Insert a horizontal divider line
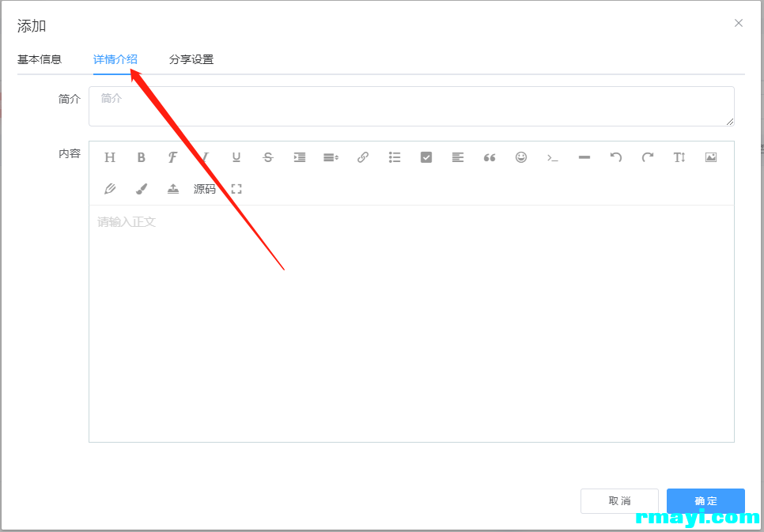The width and height of the screenshot is (764, 532). pyautogui.click(x=584, y=157)
